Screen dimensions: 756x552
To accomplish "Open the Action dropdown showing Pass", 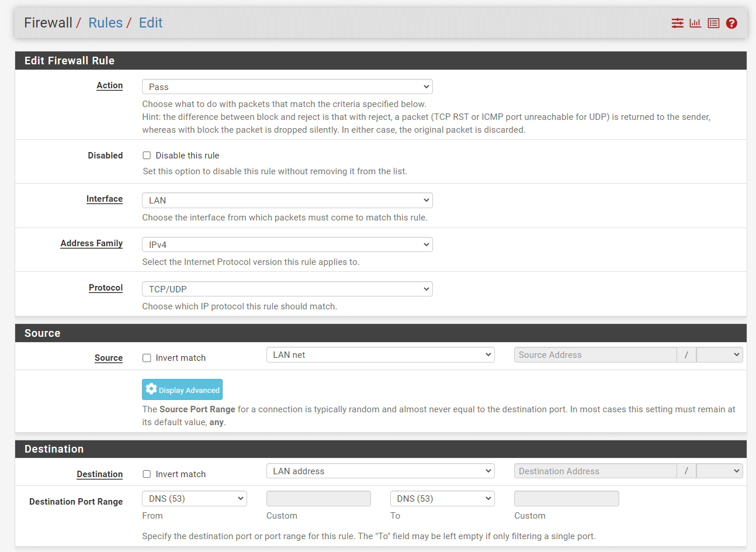I will click(287, 87).
